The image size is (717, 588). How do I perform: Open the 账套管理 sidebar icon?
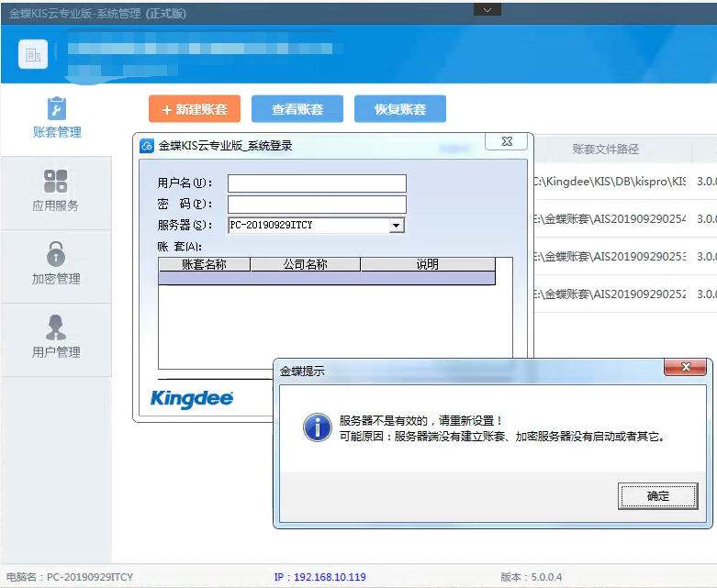click(x=56, y=109)
